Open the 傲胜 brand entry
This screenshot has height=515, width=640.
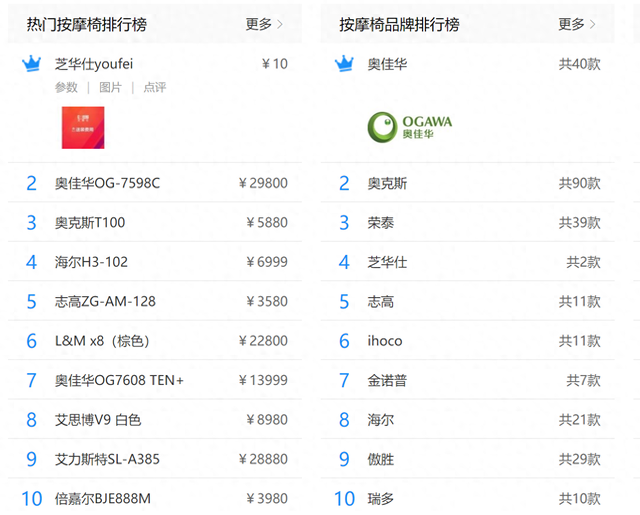380,459
